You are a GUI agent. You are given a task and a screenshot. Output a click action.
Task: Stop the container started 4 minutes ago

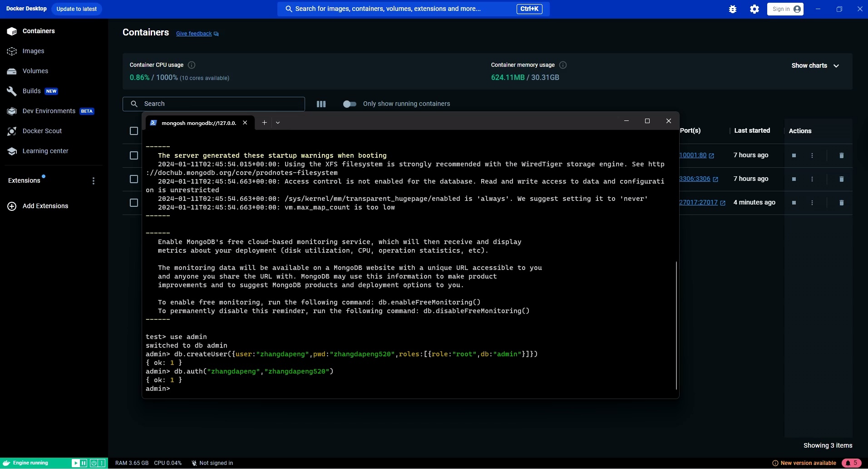[794, 203]
